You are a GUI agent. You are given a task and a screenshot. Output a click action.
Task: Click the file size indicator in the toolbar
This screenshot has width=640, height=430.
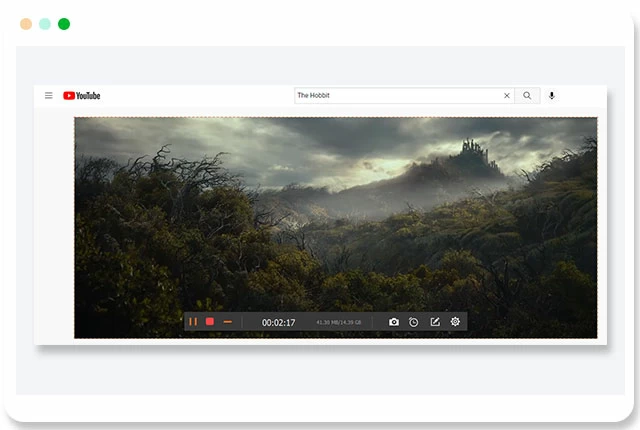point(338,323)
